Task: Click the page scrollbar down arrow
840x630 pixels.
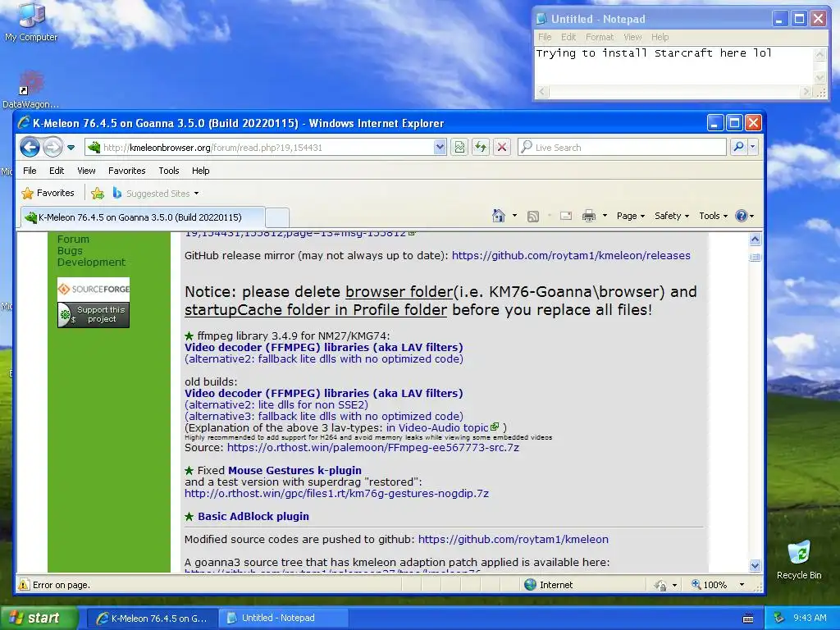Action: (x=755, y=565)
